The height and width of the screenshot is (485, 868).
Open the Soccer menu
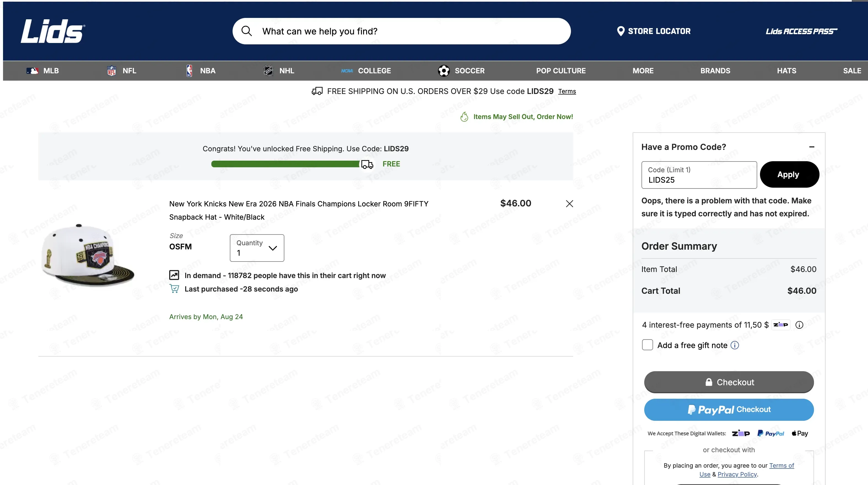click(x=461, y=71)
